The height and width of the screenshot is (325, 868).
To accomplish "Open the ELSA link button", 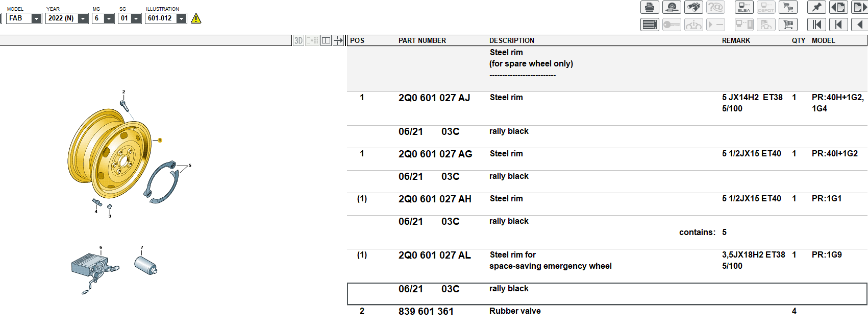I will click(x=744, y=7).
